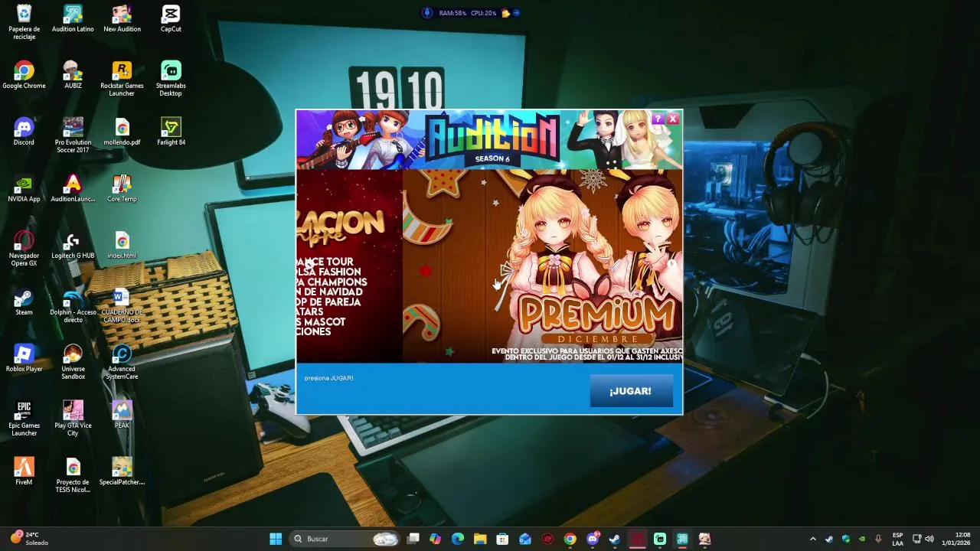Launch CapCut from the desktop

pyautogui.click(x=171, y=19)
